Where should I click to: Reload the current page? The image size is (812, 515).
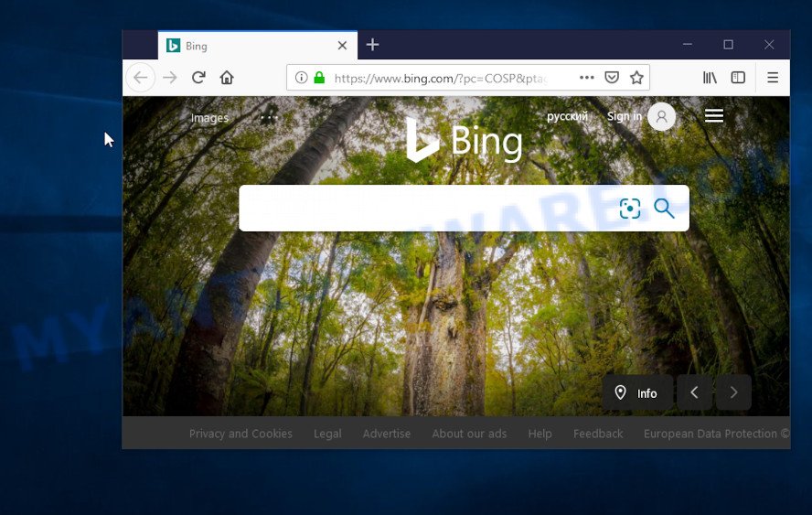tap(198, 78)
